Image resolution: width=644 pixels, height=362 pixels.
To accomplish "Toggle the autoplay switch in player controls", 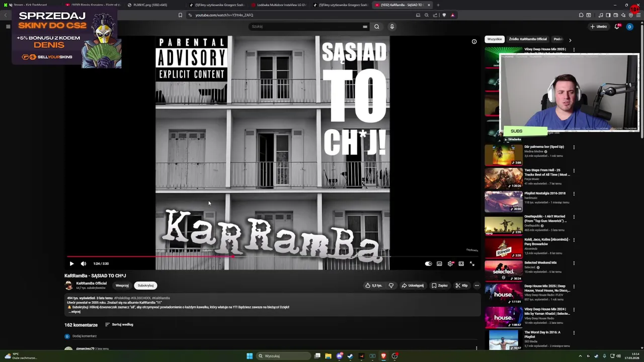I will [x=428, y=263].
